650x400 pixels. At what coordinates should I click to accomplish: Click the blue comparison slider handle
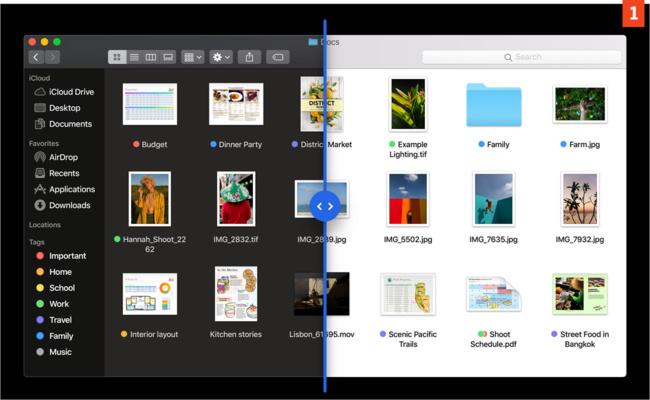coord(325,205)
